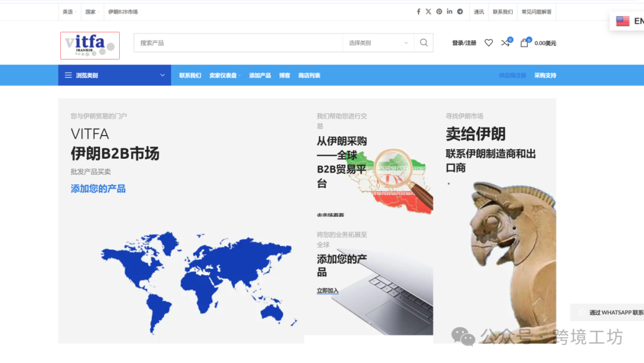644x363 pixels.
Task: Open the 商店列表 page
Action: (310, 75)
